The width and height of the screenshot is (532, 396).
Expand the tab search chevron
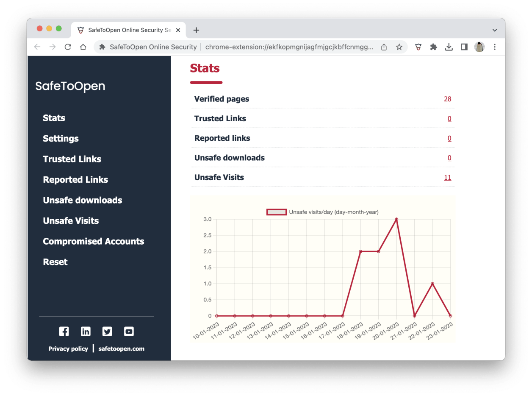click(x=494, y=30)
